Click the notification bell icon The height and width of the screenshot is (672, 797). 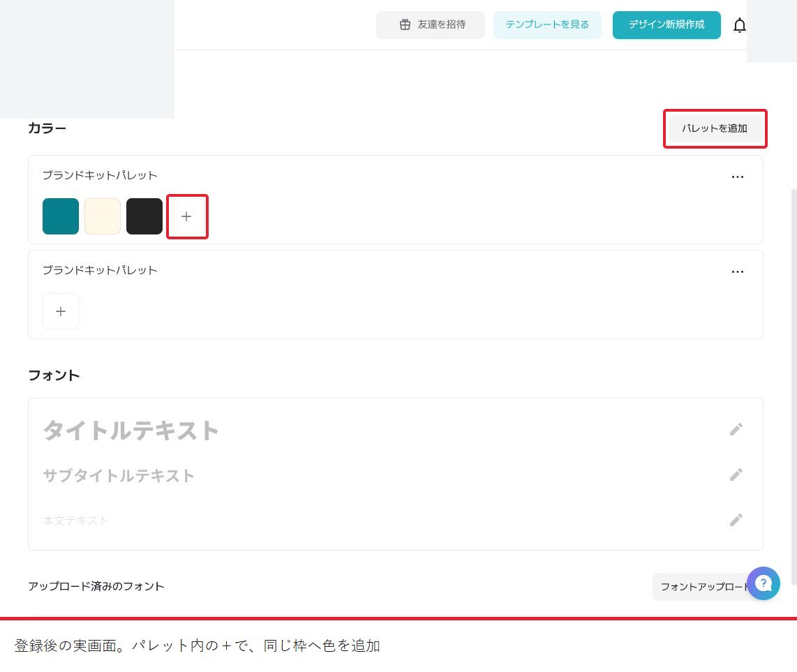[740, 25]
